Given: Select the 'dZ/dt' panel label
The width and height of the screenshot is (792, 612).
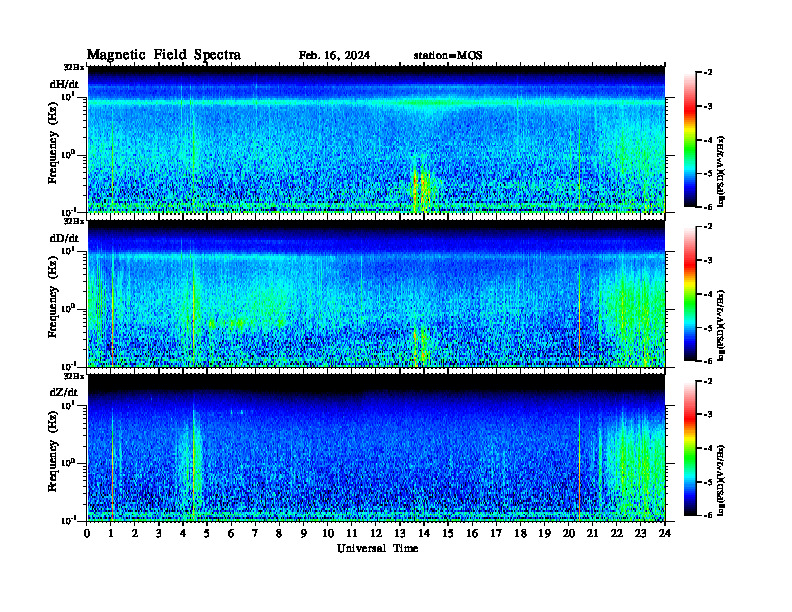Looking at the screenshot, I should pos(64,392).
